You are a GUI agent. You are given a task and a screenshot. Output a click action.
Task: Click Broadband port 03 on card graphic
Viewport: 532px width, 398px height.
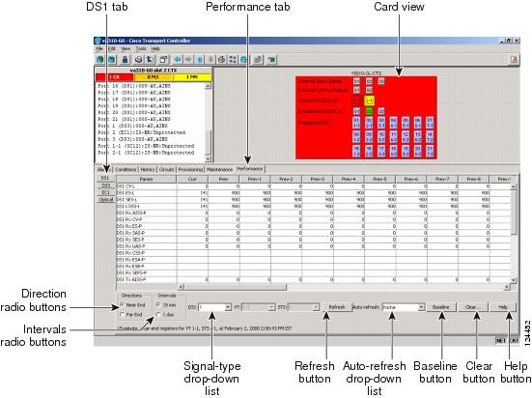coord(381,111)
